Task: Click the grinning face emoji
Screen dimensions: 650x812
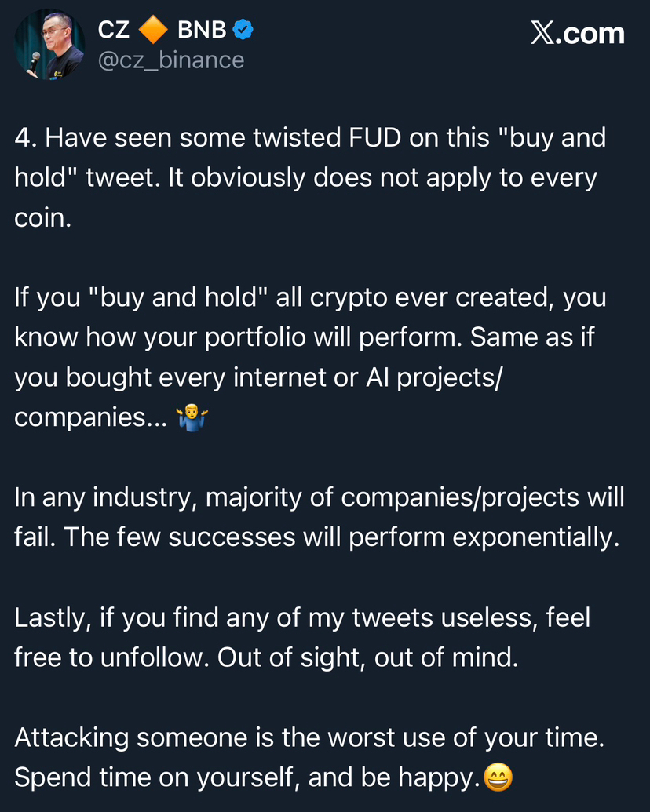Action: [x=498, y=777]
